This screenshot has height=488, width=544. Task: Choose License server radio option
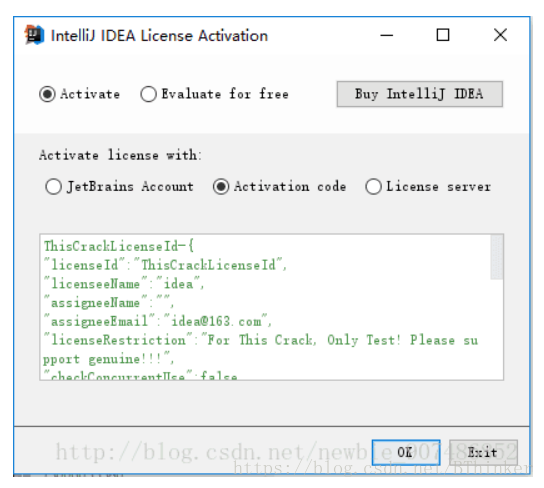point(373,187)
